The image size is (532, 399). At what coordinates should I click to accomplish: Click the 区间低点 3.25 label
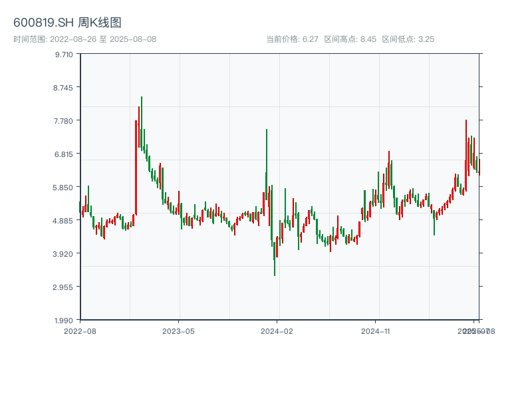[408, 39]
